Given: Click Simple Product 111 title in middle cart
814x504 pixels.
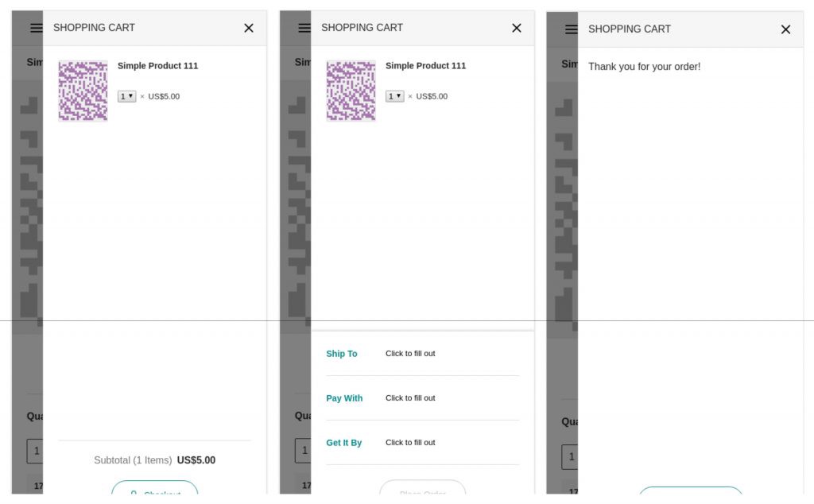Looking at the screenshot, I should tap(425, 66).
